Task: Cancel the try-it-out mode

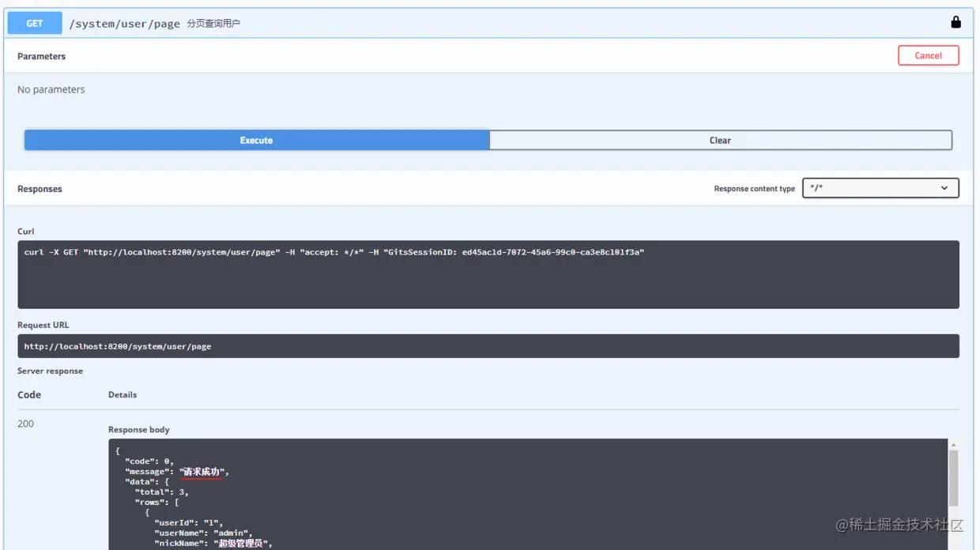Action: click(x=929, y=55)
